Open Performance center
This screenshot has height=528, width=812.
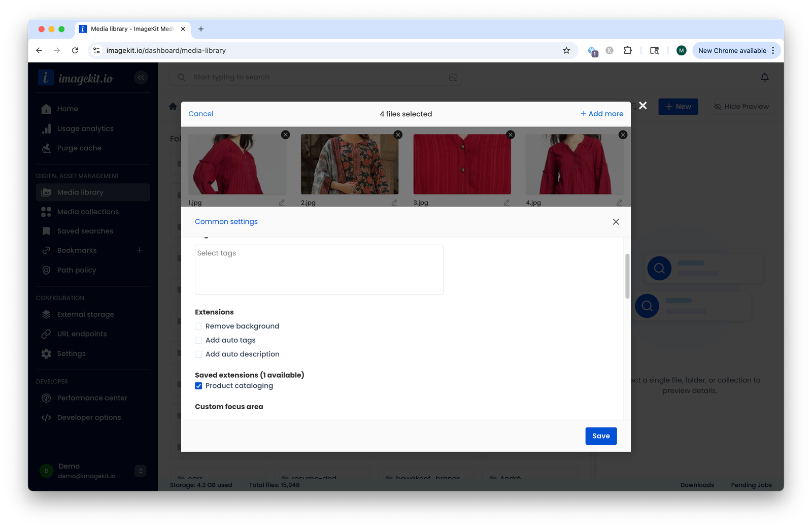click(x=93, y=398)
